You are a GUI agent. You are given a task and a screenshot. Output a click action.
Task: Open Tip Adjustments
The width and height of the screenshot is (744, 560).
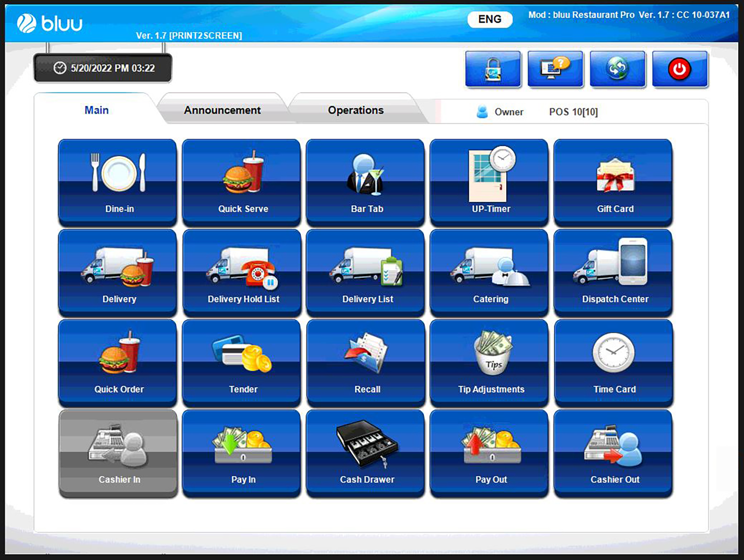point(489,362)
